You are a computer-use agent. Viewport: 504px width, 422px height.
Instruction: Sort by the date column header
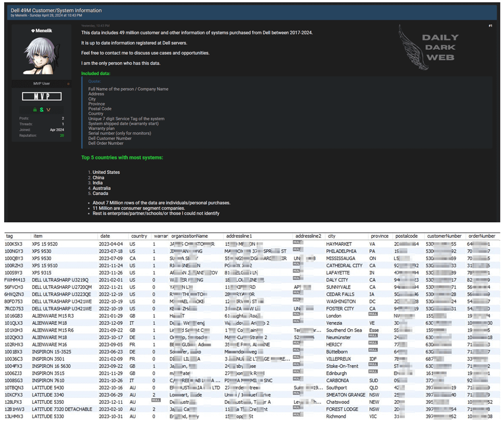tap(105, 236)
